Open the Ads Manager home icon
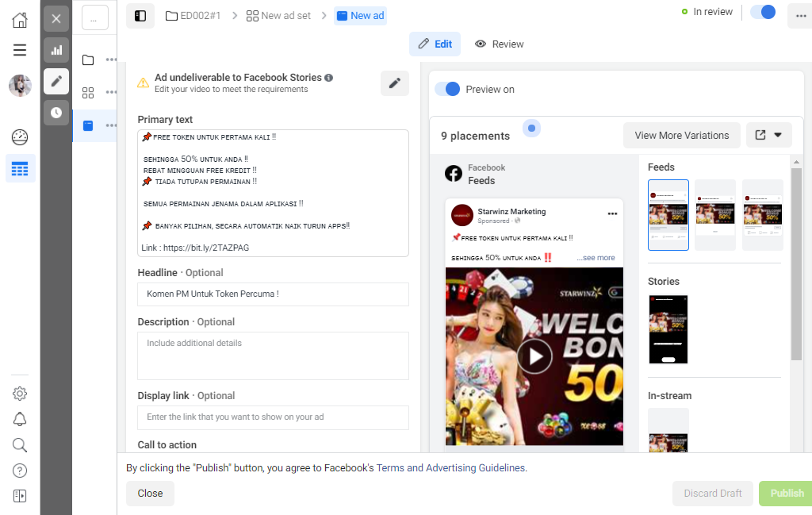Viewport: 812px width, 515px height. pyautogui.click(x=20, y=20)
